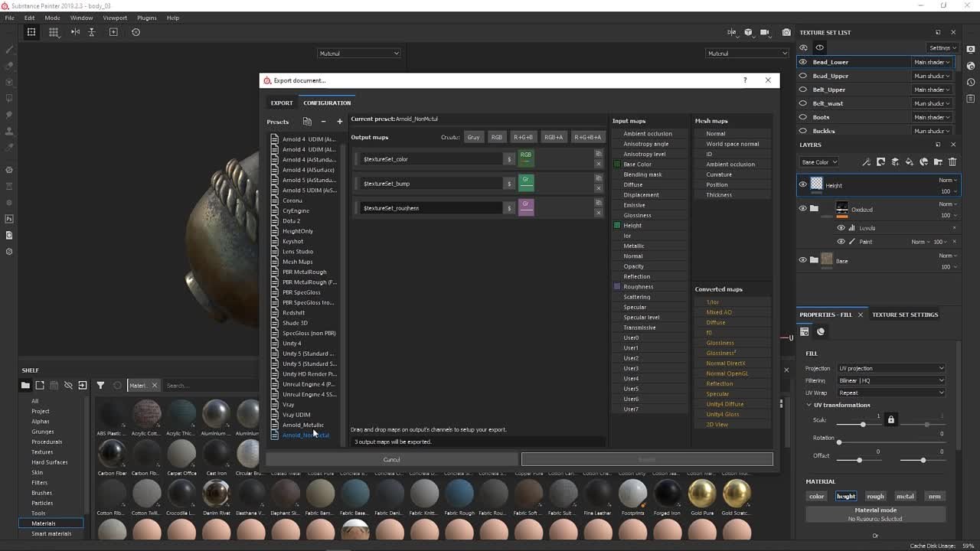Click the camera icon in viewport toolbar
The height and width of the screenshot is (551, 980).
tap(786, 32)
